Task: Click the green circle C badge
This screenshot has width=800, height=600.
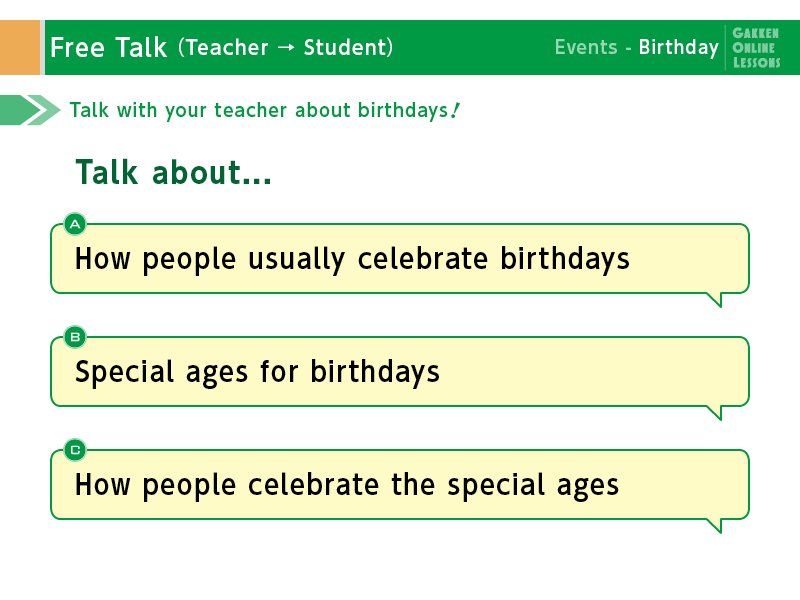Action: pyautogui.click(x=75, y=451)
